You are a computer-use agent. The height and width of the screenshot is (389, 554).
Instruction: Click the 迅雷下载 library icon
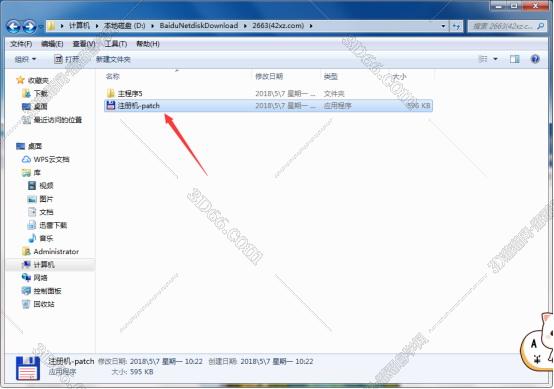tap(32, 225)
